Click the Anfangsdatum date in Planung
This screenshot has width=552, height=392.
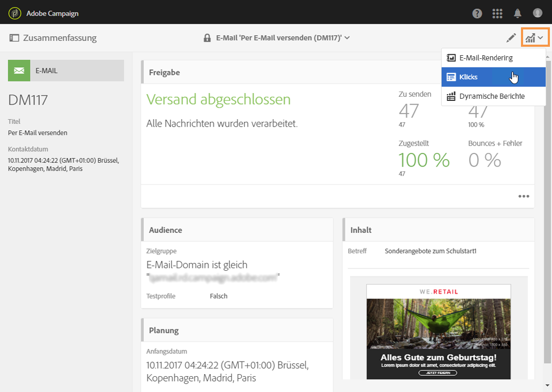click(x=228, y=372)
